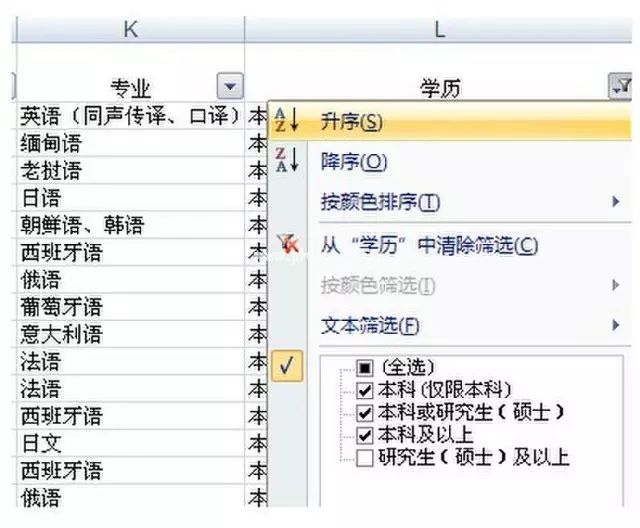The width and height of the screenshot is (640, 528).
Task: Select column L header
Action: click(x=439, y=30)
